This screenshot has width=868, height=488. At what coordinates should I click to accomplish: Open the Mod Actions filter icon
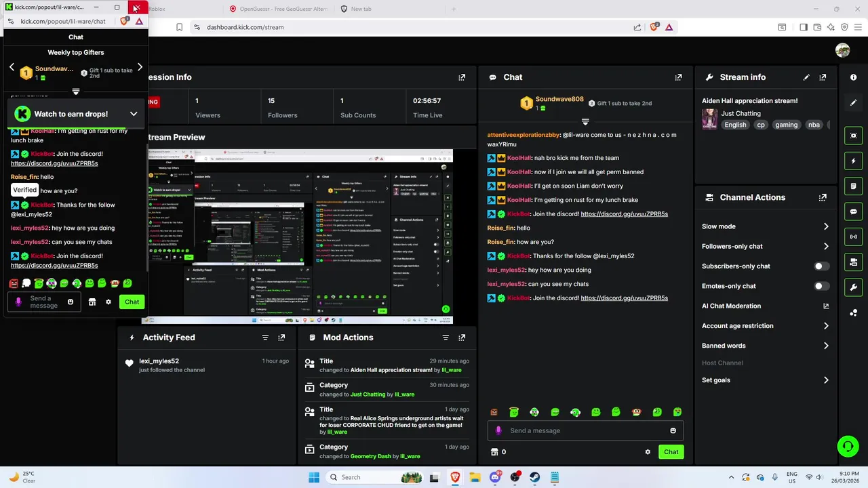446,338
